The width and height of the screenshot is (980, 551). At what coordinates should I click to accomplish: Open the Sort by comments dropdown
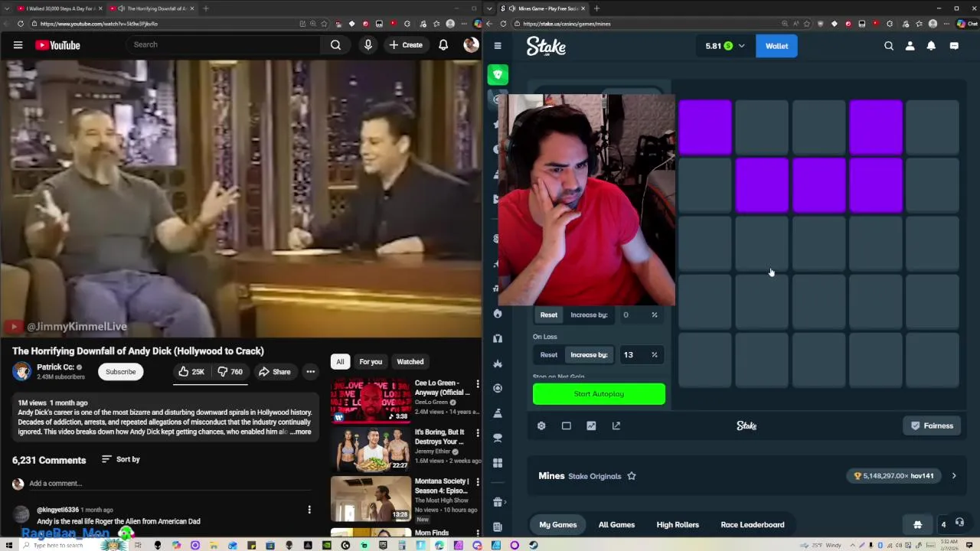(121, 459)
